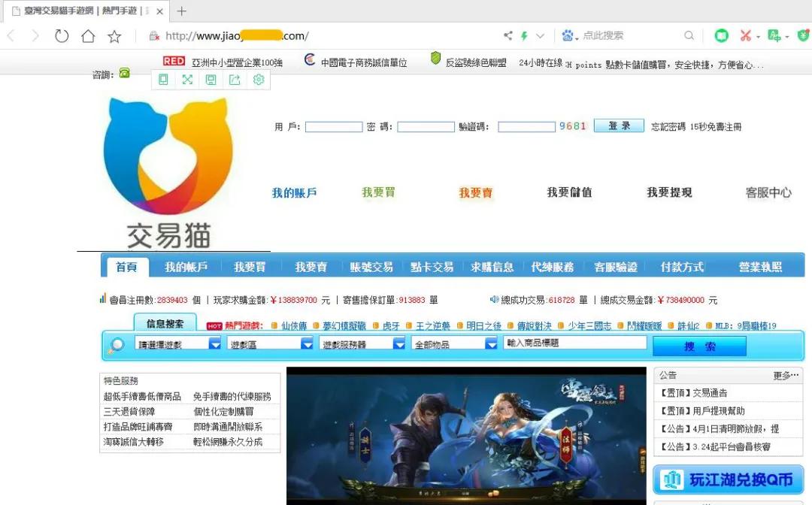Image resolution: width=812 pixels, height=505 pixels.
Task: Click the mobile device icon above the logo
Action: pos(163,79)
